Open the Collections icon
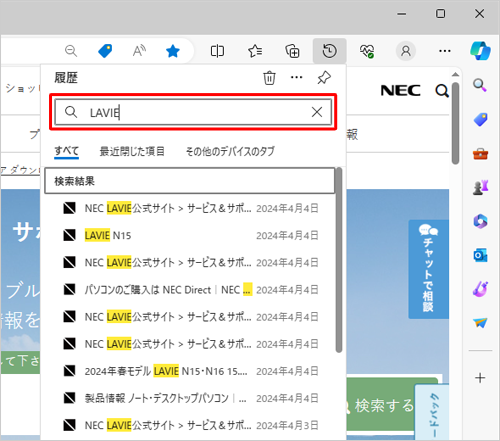The width and height of the screenshot is (500, 441). tap(292, 51)
